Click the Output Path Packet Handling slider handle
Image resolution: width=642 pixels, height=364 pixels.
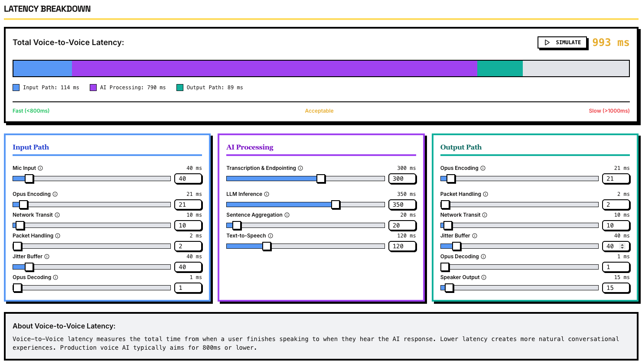coord(445,205)
